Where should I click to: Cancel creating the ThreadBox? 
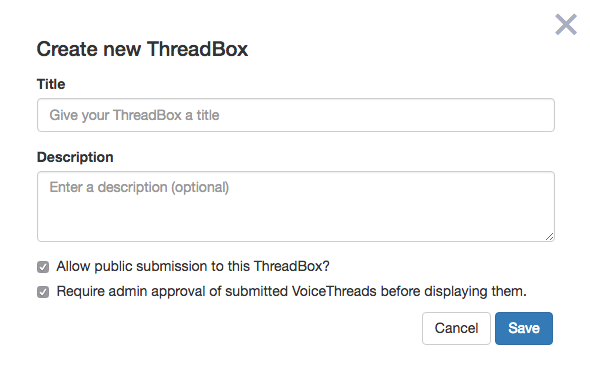[x=456, y=328]
